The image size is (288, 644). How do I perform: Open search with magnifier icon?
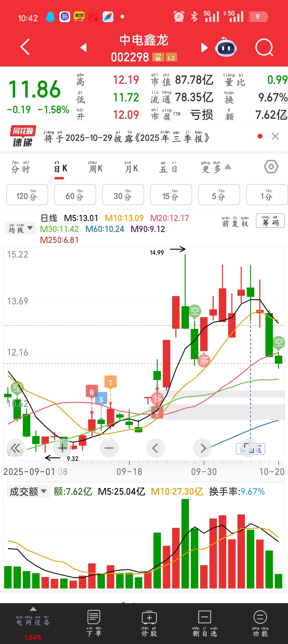click(264, 48)
